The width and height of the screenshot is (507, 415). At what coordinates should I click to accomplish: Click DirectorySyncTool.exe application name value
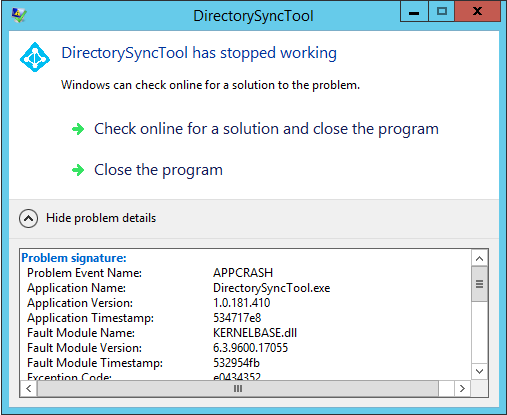(x=272, y=288)
